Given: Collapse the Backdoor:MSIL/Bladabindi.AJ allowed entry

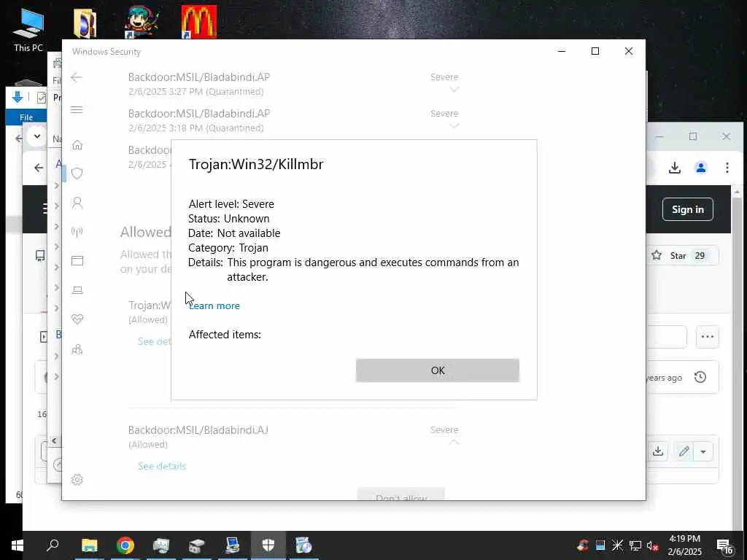Looking at the screenshot, I should 454,442.
